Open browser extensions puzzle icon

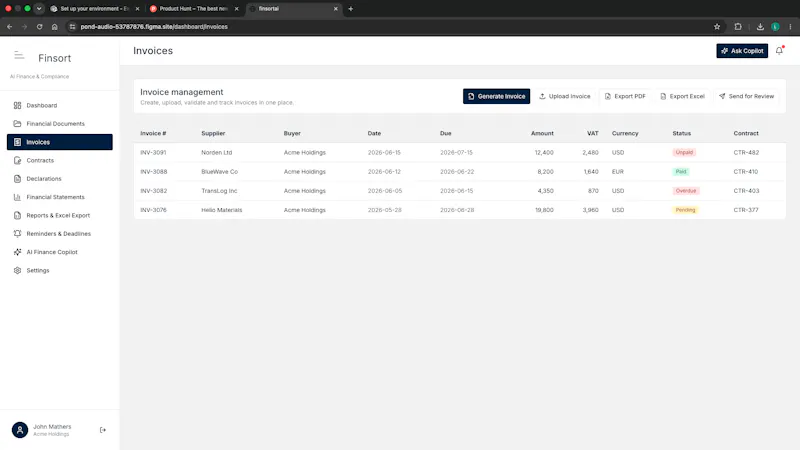click(x=738, y=27)
